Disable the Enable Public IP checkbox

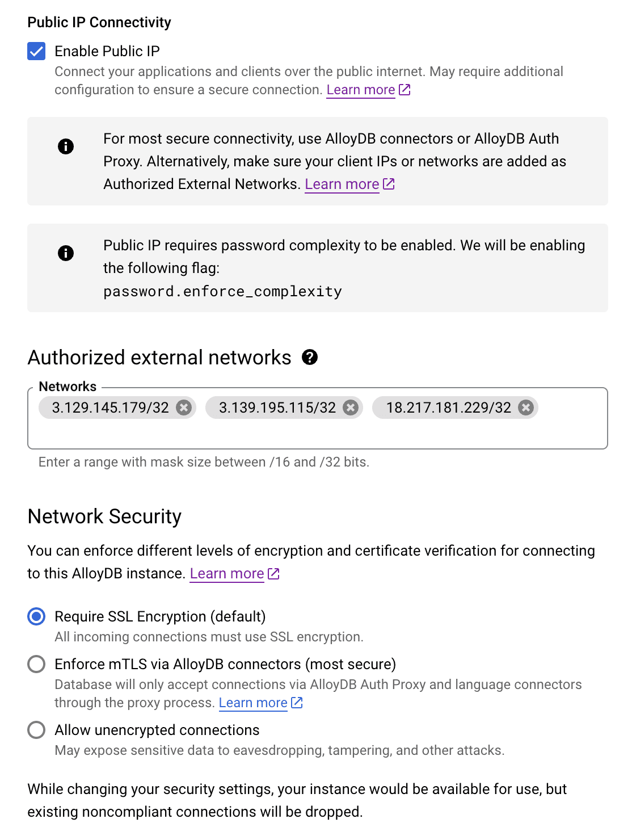click(x=36, y=51)
